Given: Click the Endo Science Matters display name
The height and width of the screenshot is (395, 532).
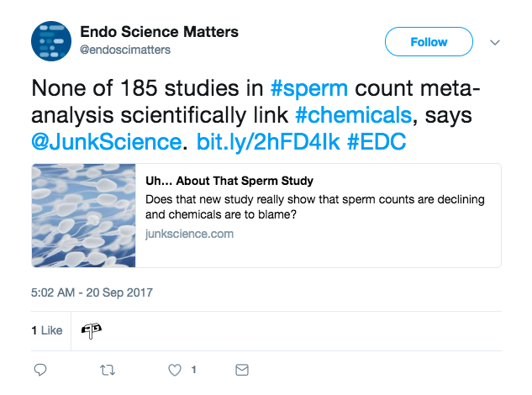Looking at the screenshot, I should 159,32.
